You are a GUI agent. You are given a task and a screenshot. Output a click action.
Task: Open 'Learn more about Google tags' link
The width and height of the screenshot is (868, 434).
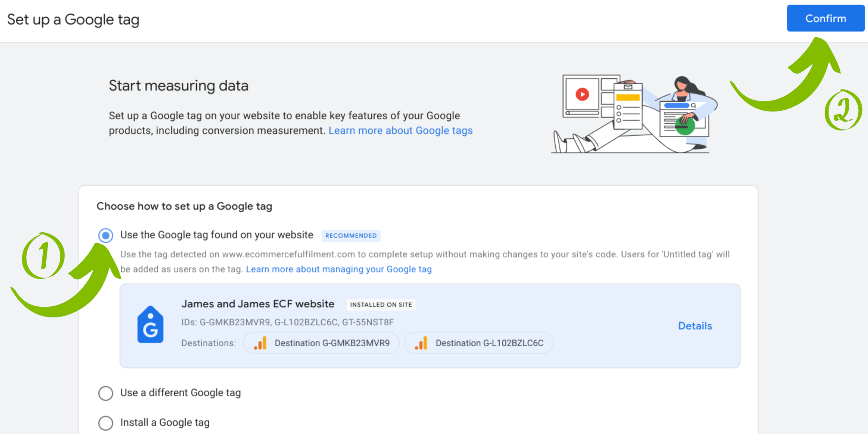401,131
